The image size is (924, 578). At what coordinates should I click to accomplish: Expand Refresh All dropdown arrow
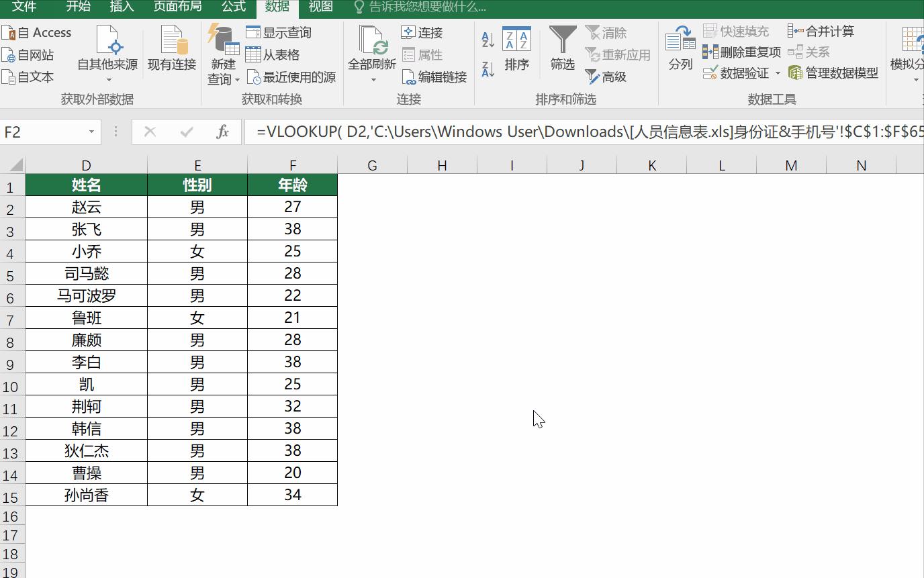click(373, 80)
